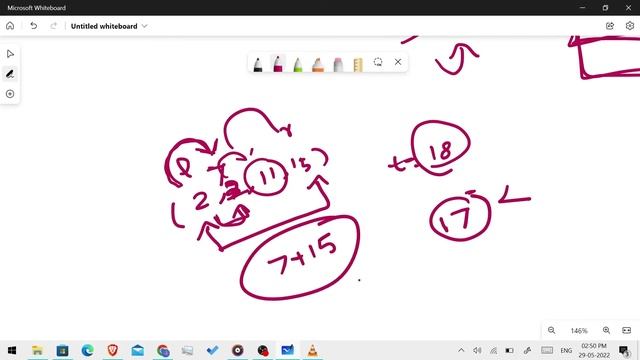Check the battery status icon
The image size is (640, 360).
tap(509, 350)
